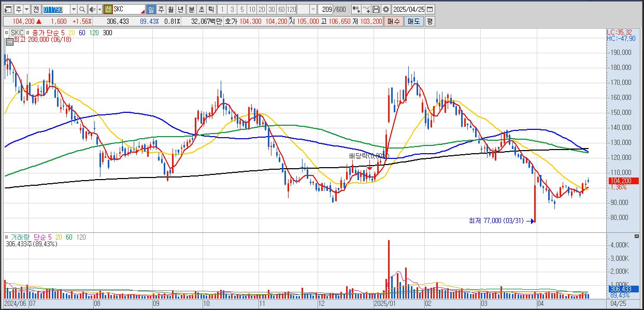Toggle the daily 일 period button
Screen dimensions: 644x310
pos(151,9)
